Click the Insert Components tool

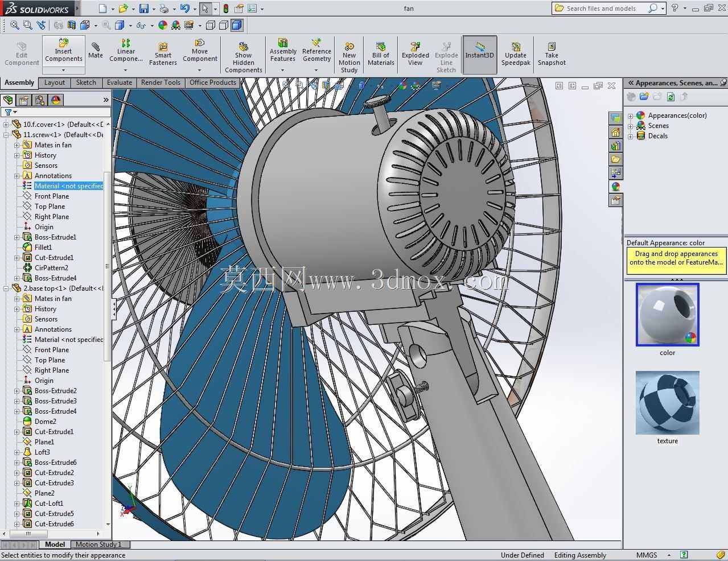click(64, 51)
